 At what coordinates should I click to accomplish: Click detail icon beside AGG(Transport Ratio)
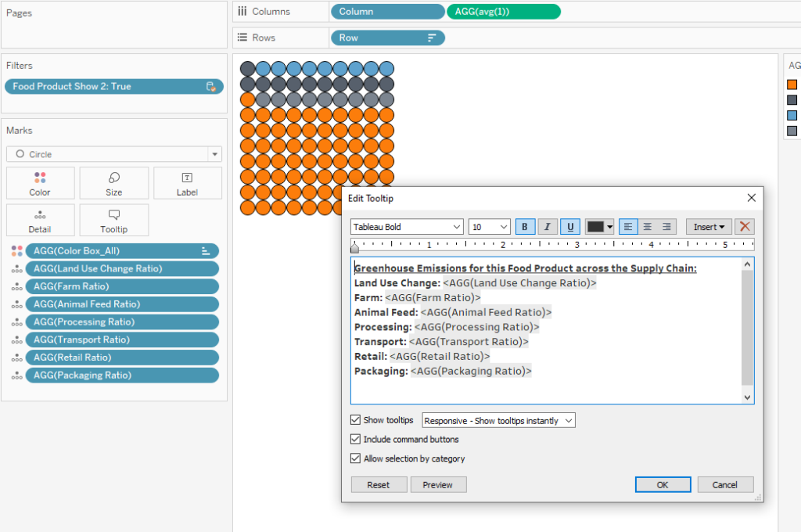(x=17, y=340)
